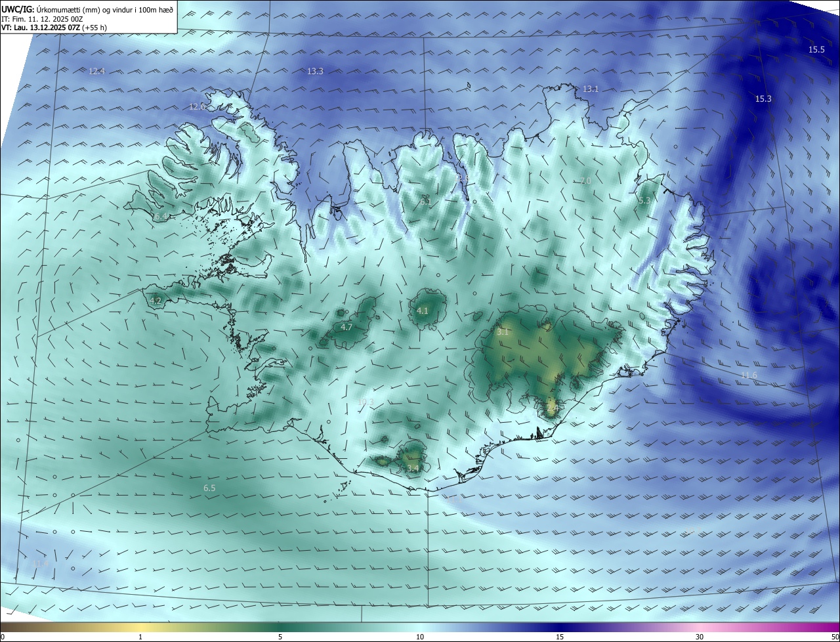Click the 30 tick on the color scale
The image size is (840, 642).
[700, 637]
